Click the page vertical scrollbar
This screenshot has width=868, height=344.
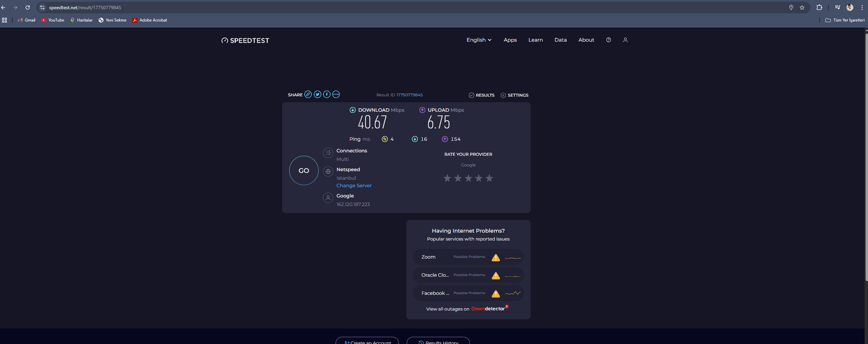pos(866,158)
